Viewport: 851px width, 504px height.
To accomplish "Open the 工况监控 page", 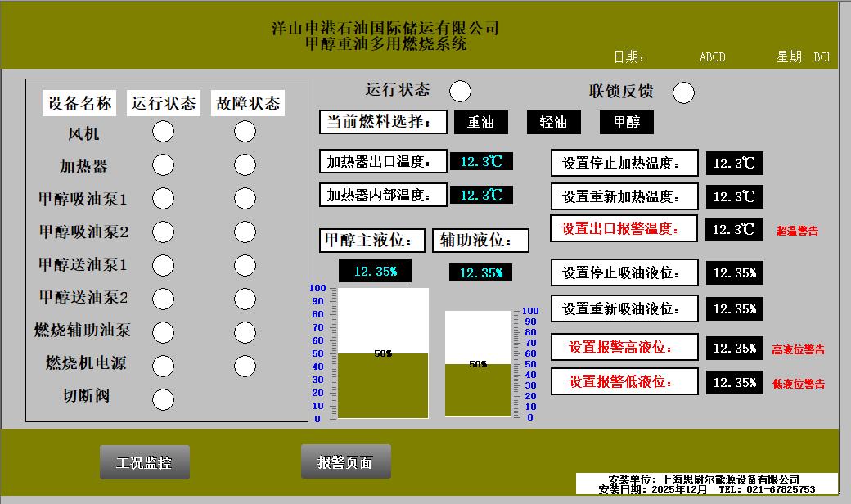I will 145,462.
